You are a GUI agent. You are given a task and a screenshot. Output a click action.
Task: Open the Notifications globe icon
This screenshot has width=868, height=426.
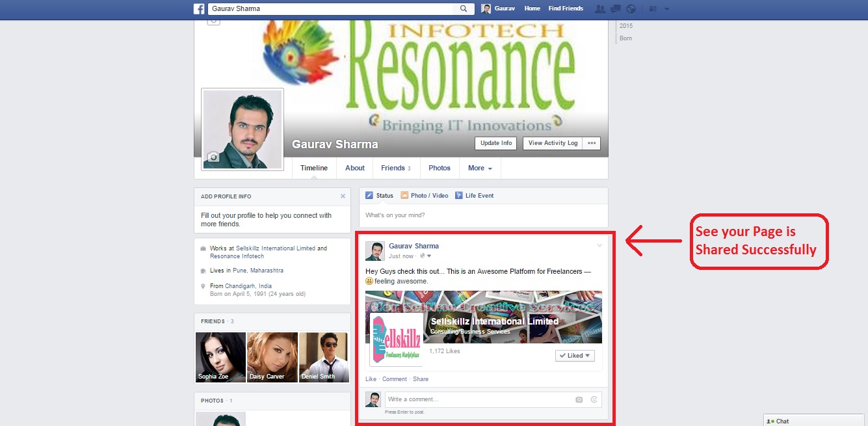click(631, 9)
